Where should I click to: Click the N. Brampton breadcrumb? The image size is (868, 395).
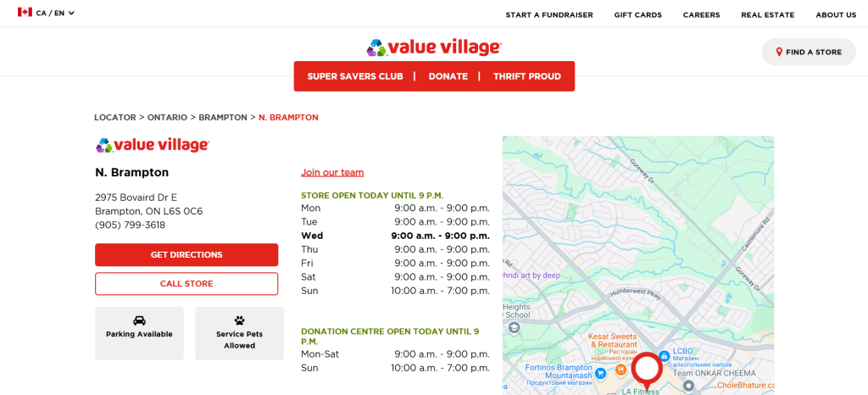pyautogui.click(x=288, y=117)
